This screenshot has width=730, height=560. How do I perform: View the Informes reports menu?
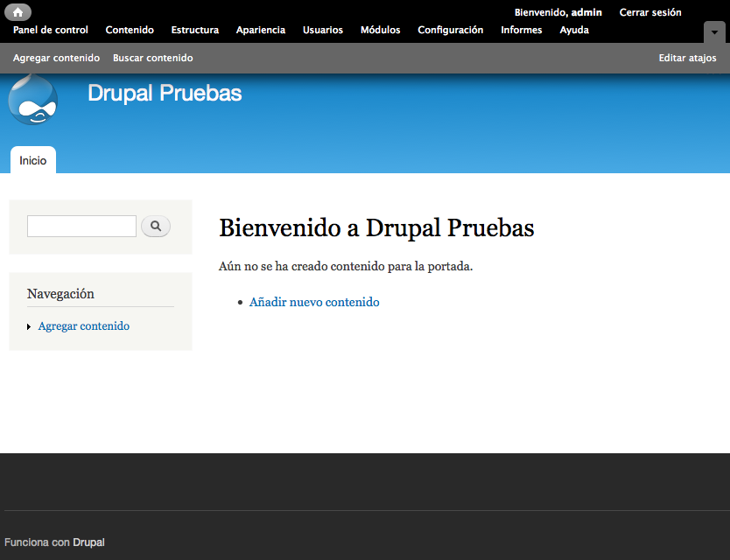coord(521,30)
